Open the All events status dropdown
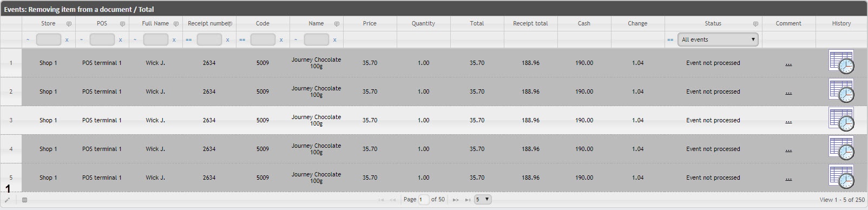 (x=718, y=40)
